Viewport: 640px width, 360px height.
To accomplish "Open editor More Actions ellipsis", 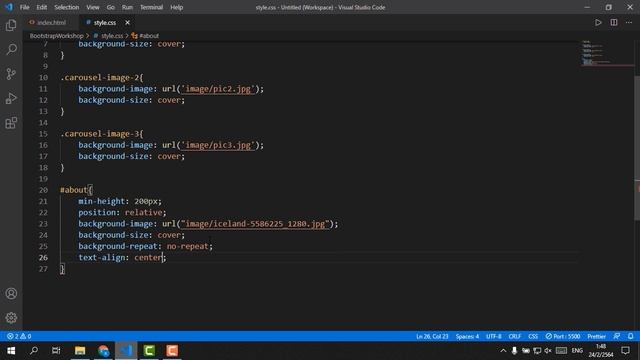I will tap(629, 22).
